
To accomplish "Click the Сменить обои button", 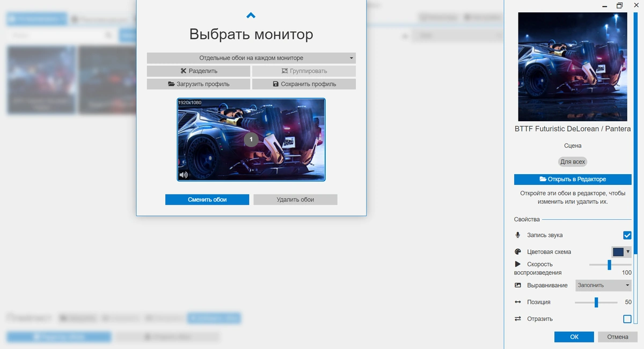I will 207,199.
